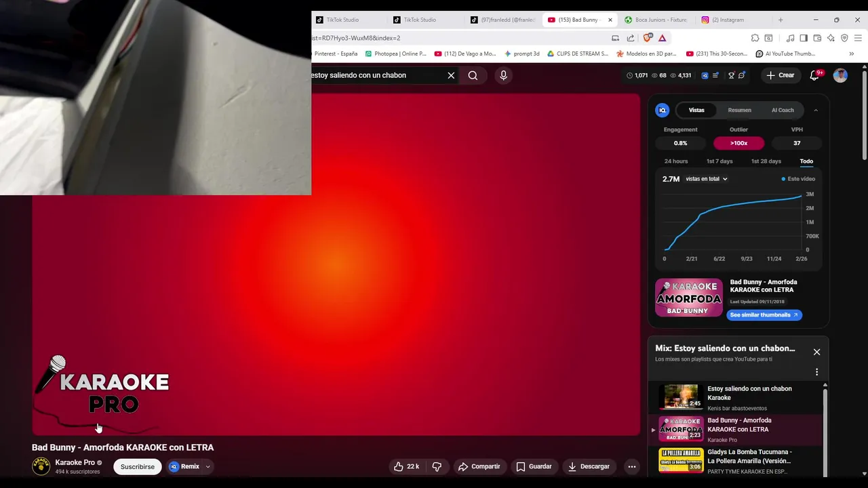Select the 1st 28 days range
This screenshot has width=868, height=488.
[x=766, y=161]
